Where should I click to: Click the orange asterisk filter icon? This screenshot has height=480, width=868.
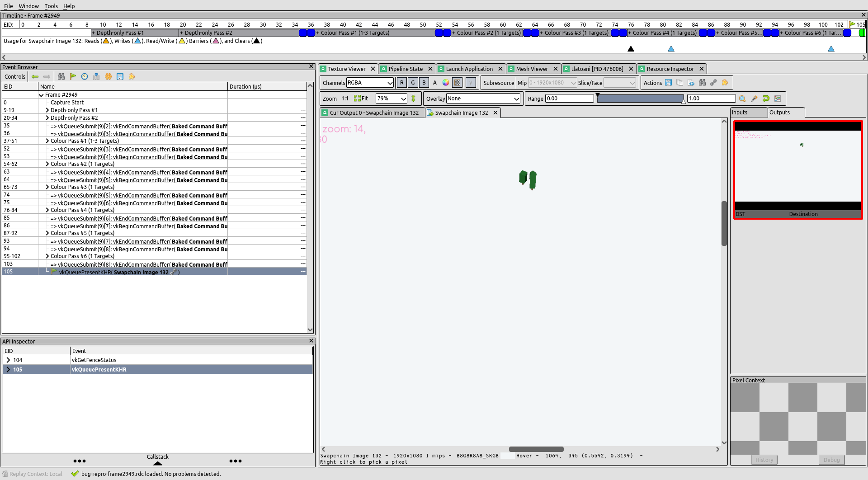(108, 77)
